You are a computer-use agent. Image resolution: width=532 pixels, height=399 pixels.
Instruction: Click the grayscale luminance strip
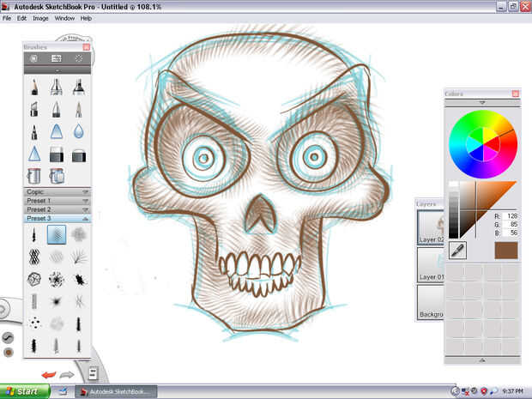coord(453,210)
